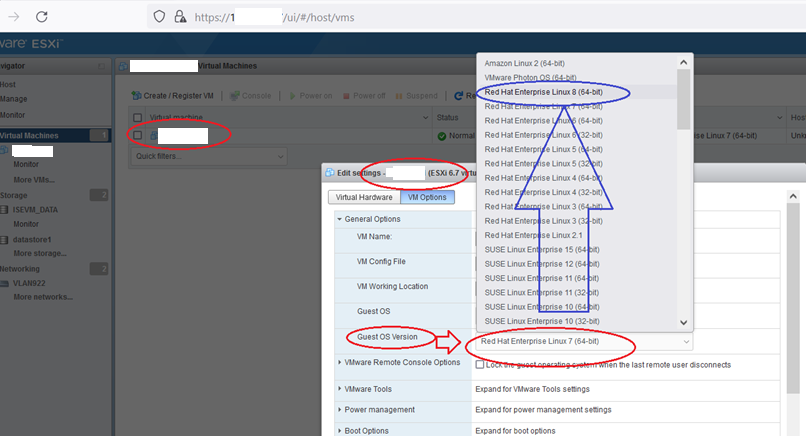This screenshot has width=806, height=436.
Task: Select VMware Photon OS (64-bit)
Action: pyautogui.click(x=530, y=78)
